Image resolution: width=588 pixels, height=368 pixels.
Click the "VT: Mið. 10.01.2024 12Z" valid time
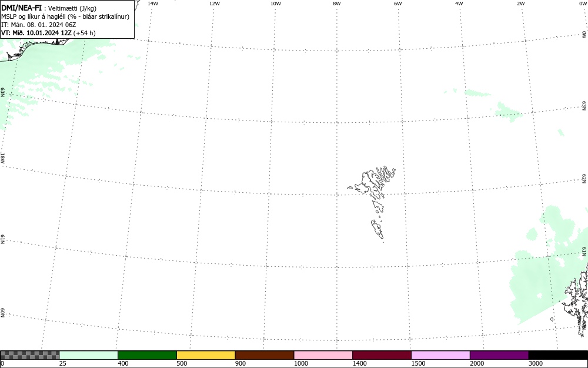pyautogui.click(x=36, y=33)
